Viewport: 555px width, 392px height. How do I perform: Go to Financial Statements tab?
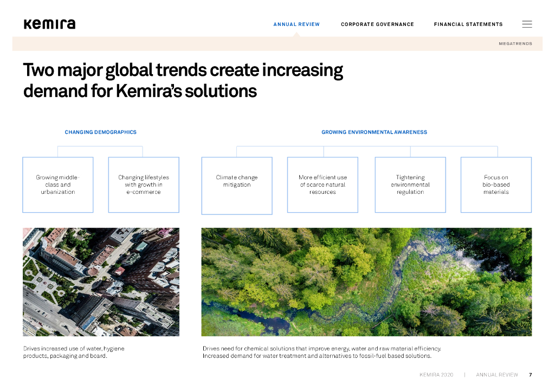(468, 24)
